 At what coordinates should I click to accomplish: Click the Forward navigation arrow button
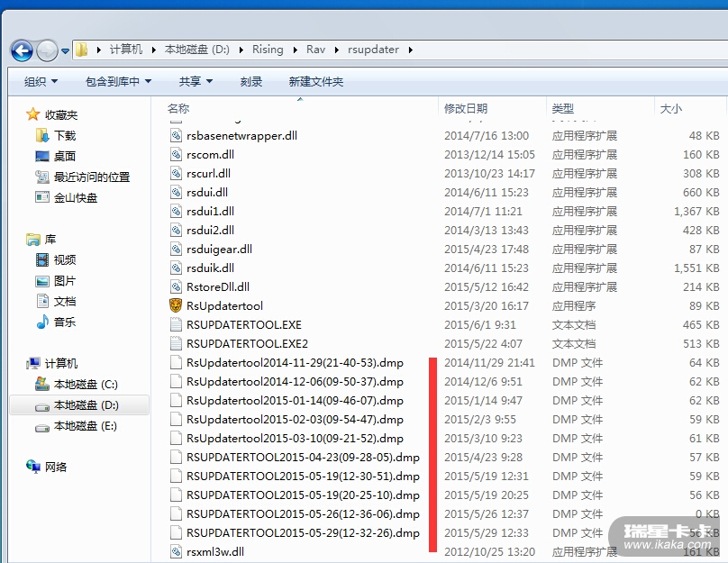(x=47, y=50)
